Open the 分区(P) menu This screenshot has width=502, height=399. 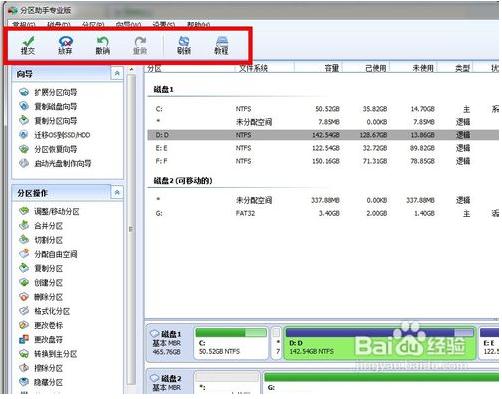[93, 25]
